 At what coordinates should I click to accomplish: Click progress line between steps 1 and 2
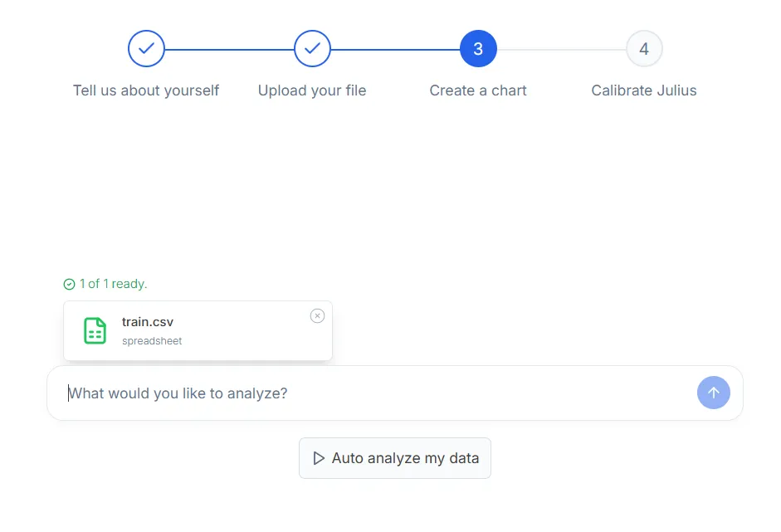tap(229, 49)
